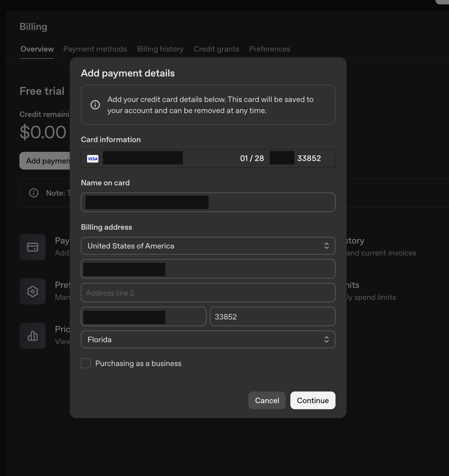Screen dimensions: 449x476
Task: Go to the Credit grants tab
Action: click(x=216, y=49)
